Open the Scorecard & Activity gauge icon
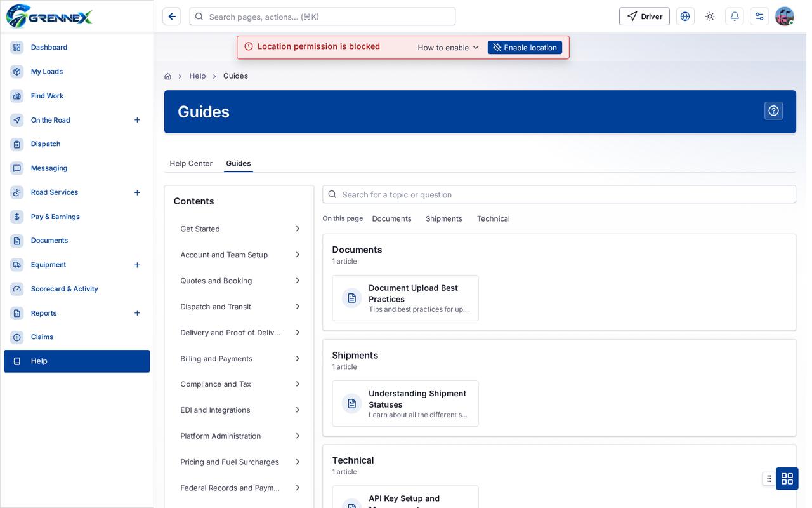The width and height of the screenshot is (812, 508). click(17, 289)
